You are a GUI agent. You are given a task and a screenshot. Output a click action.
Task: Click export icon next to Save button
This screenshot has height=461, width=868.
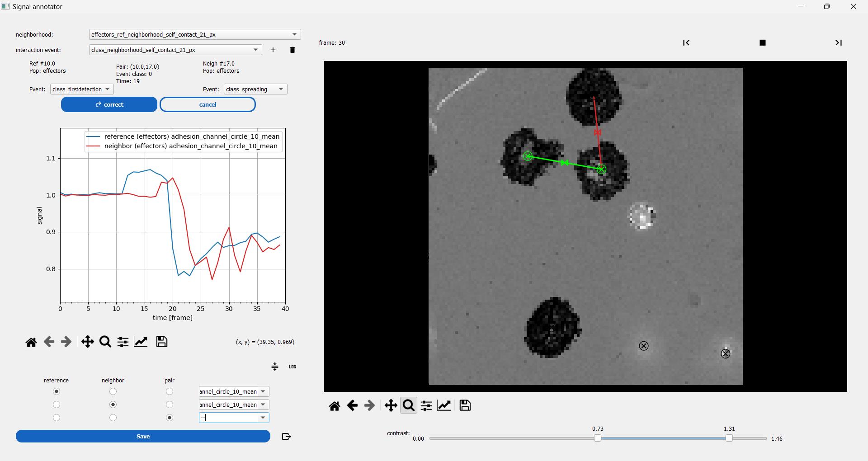point(286,436)
